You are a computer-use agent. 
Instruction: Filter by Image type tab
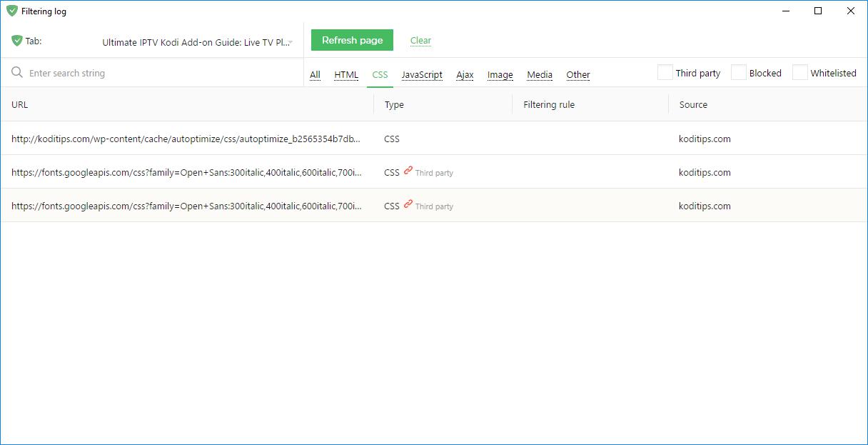click(500, 75)
